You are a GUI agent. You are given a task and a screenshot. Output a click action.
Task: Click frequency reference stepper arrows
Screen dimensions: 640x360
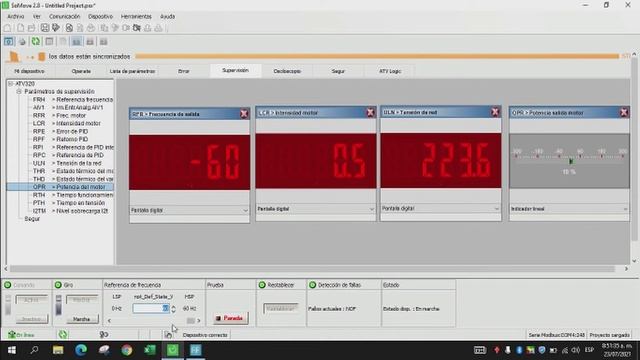[x=173, y=309]
